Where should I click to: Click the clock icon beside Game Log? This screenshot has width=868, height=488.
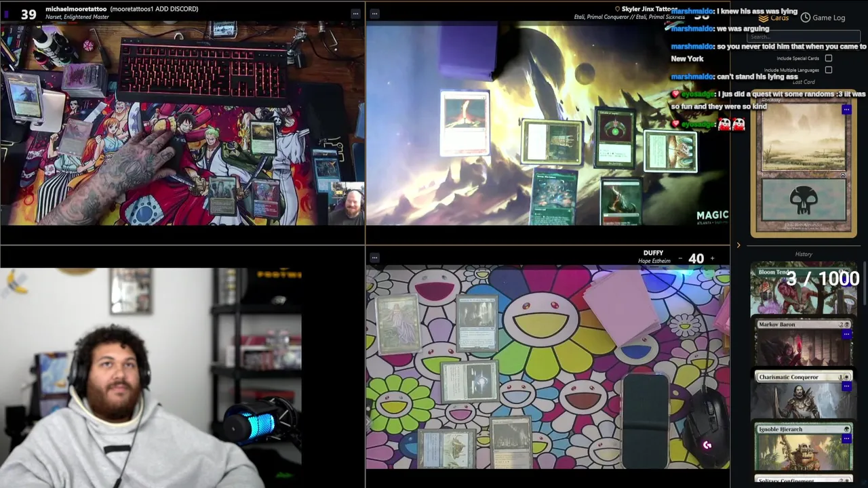pyautogui.click(x=805, y=18)
